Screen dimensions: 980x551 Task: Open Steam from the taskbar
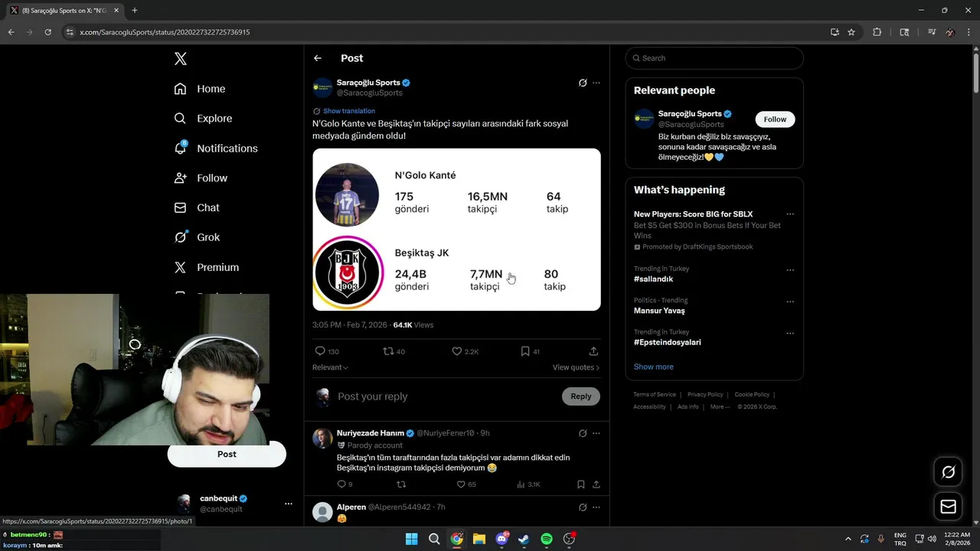tap(524, 539)
